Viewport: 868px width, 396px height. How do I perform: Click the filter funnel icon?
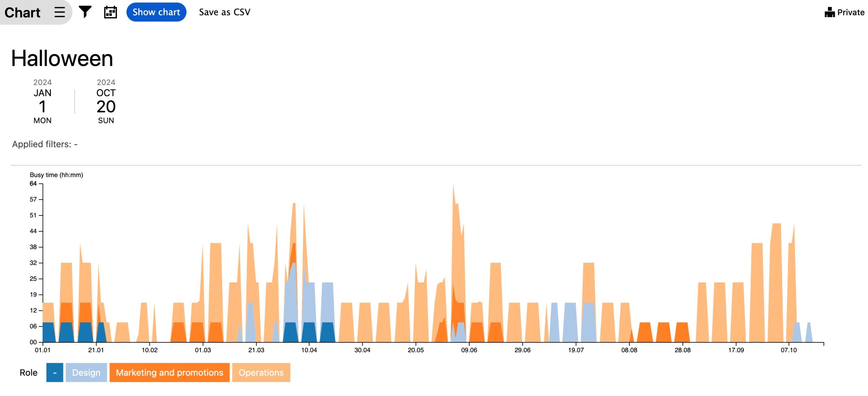[x=85, y=12]
